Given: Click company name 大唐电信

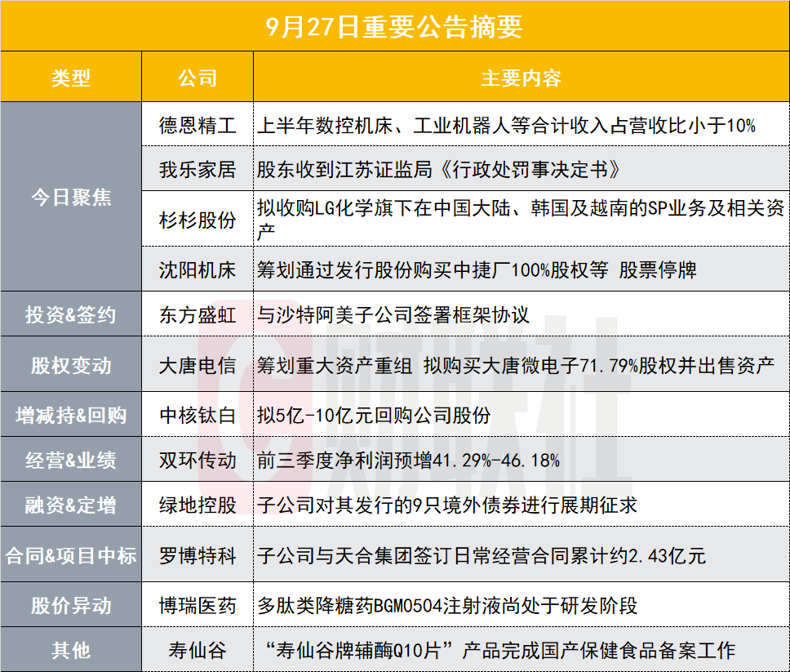Looking at the screenshot, I should point(197,365).
